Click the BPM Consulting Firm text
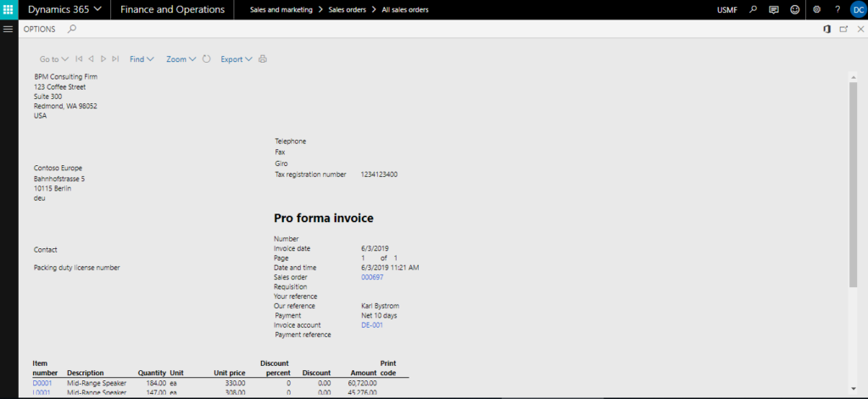This screenshot has height=399, width=868. tap(66, 77)
